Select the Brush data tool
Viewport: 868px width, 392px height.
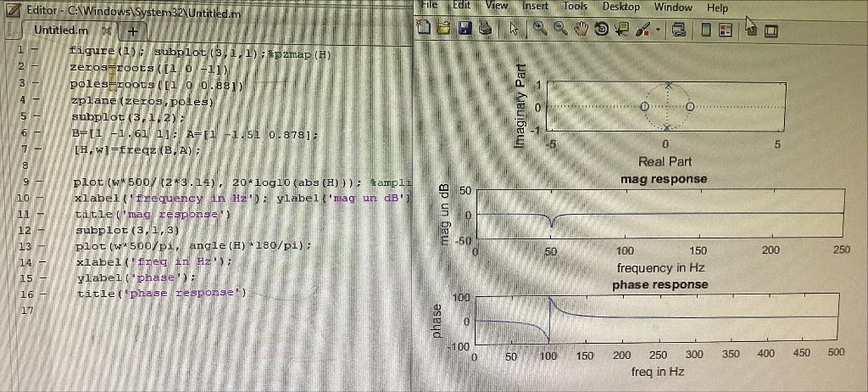click(643, 30)
